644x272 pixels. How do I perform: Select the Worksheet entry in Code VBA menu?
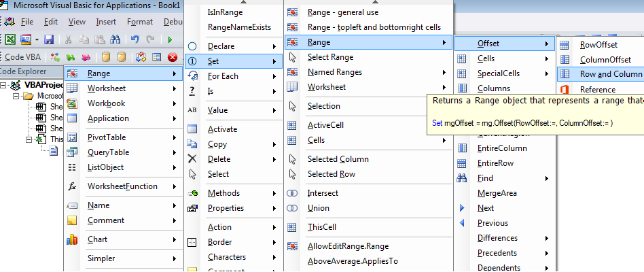(x=106, y=88)
